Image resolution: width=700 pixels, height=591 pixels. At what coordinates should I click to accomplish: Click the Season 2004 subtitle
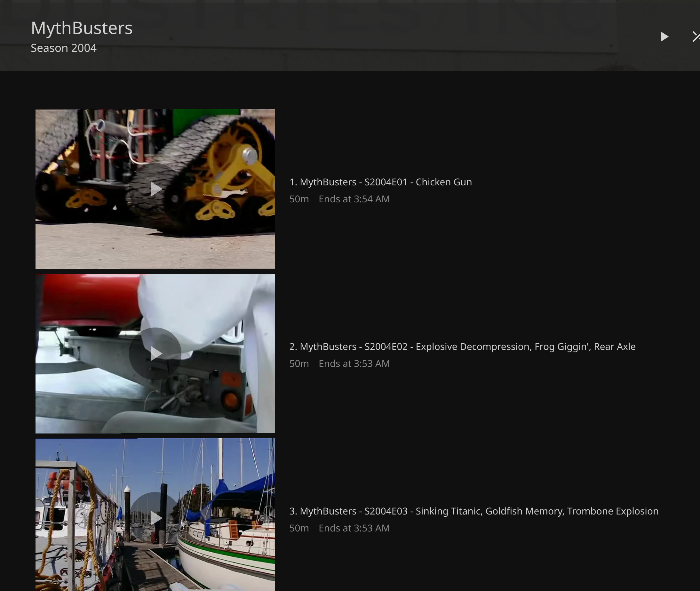point(64,48)
